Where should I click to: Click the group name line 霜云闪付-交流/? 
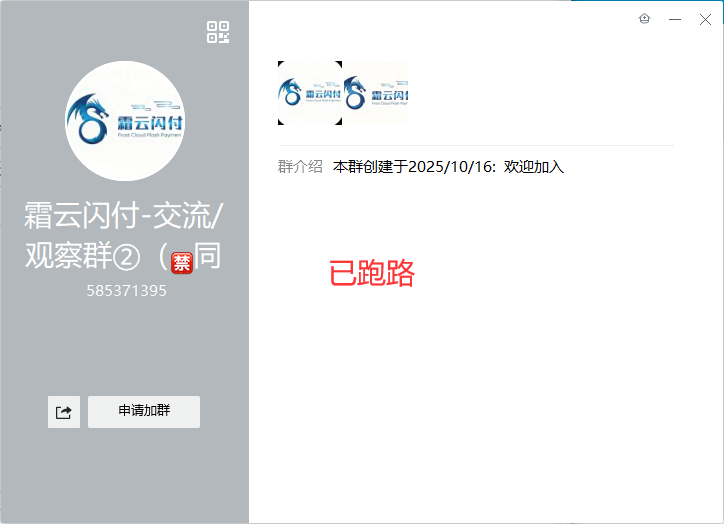(x=124, y=215)
